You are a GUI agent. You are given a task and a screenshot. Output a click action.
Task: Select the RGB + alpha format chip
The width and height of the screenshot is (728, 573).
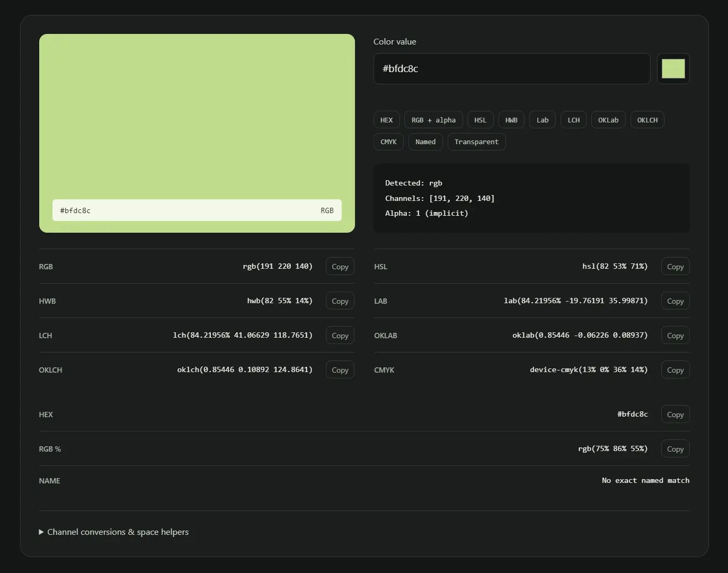(x=433, y=120)
